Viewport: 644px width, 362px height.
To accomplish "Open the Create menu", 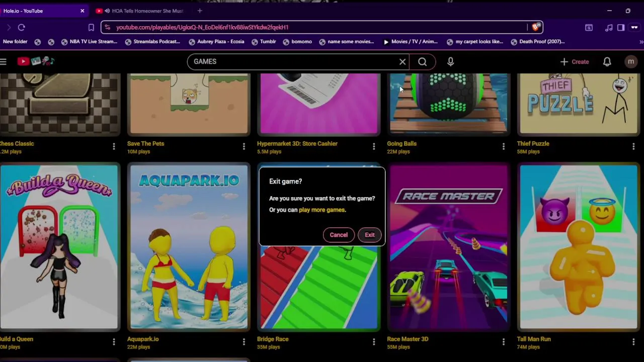I will tap(575, 61).
